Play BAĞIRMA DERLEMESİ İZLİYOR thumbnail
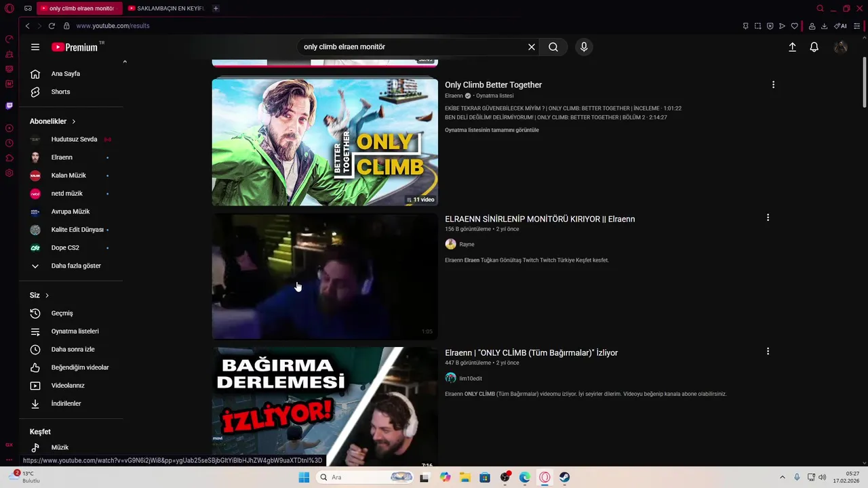This screenshot has height=488, width=868. tap(325, 407)
